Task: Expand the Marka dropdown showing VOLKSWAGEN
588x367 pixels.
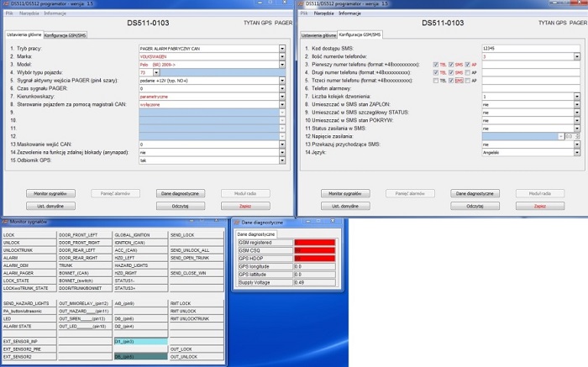Action: click(282, 56)
